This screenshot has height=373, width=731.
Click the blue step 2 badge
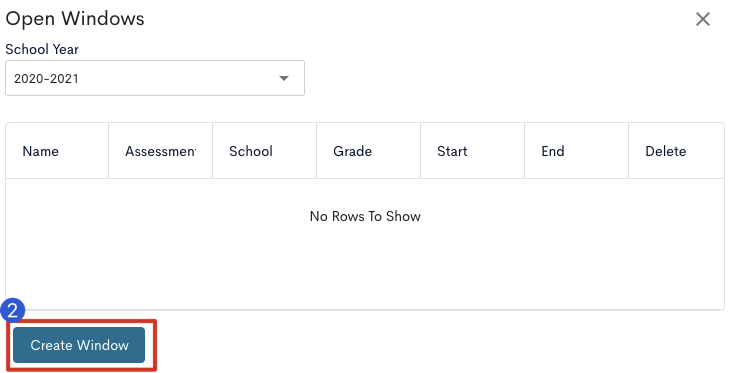13,311
